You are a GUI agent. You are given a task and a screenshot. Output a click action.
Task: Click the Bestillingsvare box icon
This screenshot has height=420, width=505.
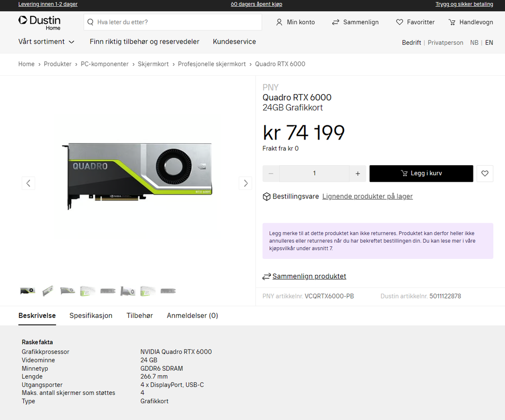pos(266,196)
